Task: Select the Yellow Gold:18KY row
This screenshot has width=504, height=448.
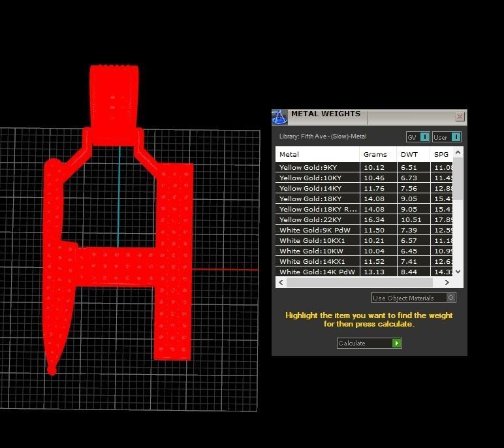Action: click(x=364, y=199)
